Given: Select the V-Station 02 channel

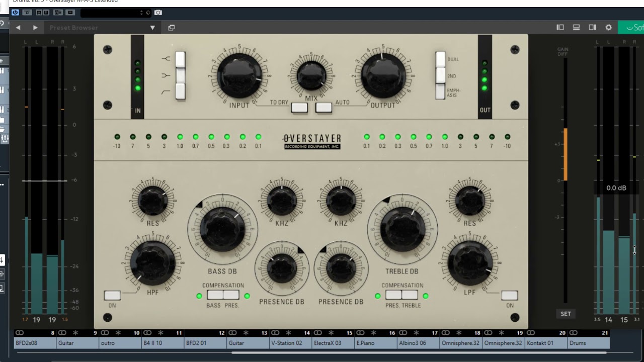Looking at the screenshot, I should click(290, 343).
